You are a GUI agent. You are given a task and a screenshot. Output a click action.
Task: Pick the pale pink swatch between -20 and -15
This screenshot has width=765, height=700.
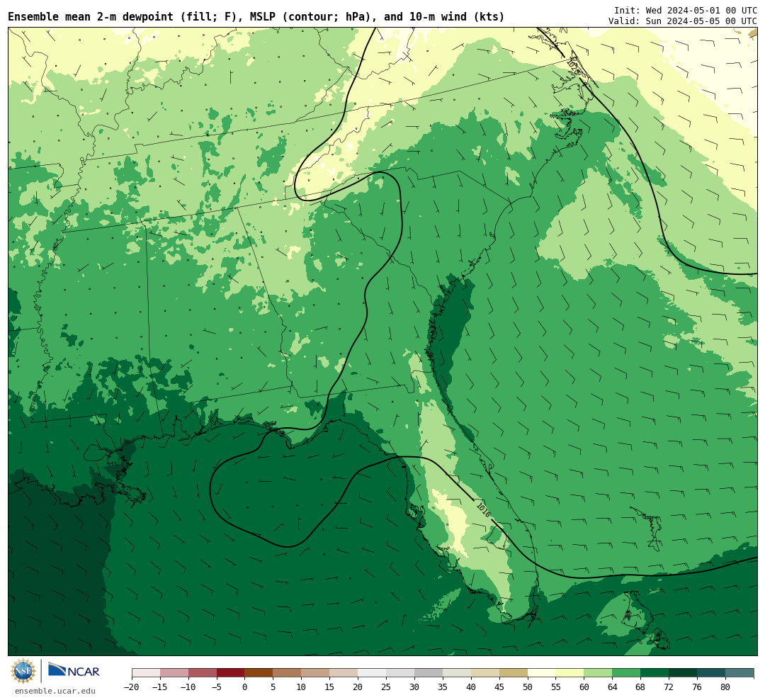[146, 673]
